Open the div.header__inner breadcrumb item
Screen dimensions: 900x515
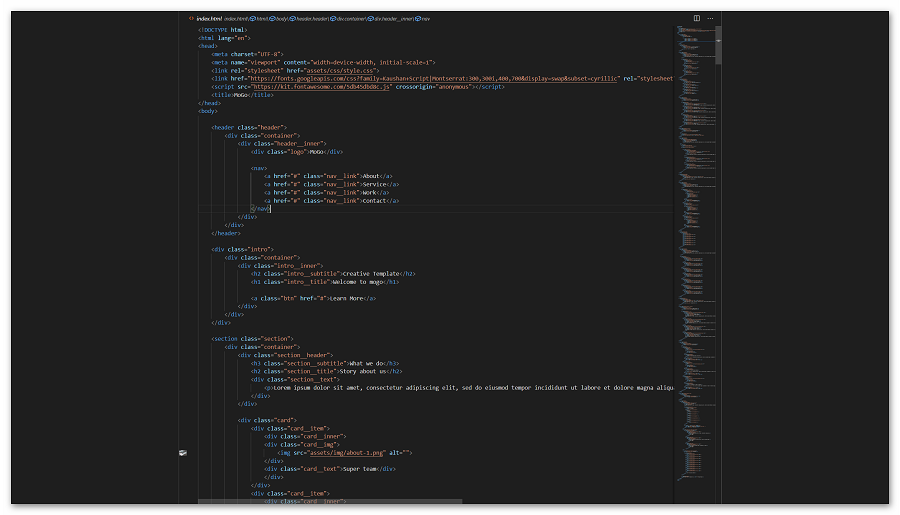tap(393, 18)
